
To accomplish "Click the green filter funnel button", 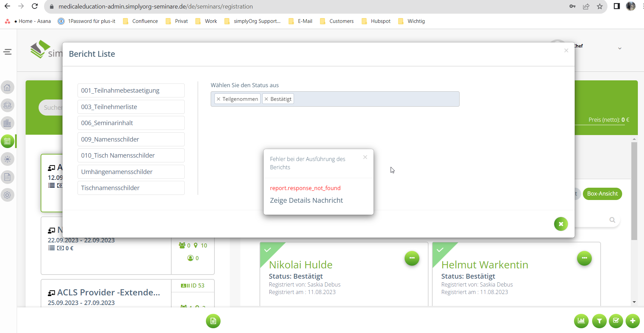I will pos(599,321).
